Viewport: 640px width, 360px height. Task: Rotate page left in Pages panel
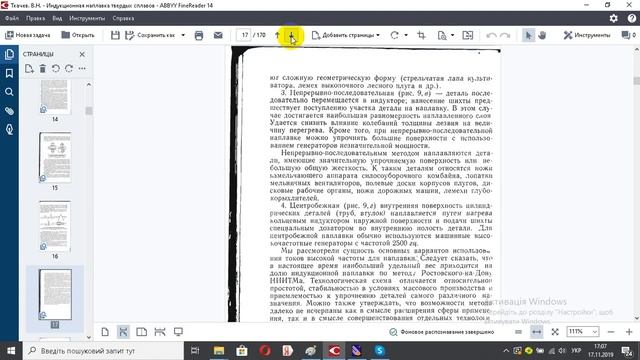[56, 69]
